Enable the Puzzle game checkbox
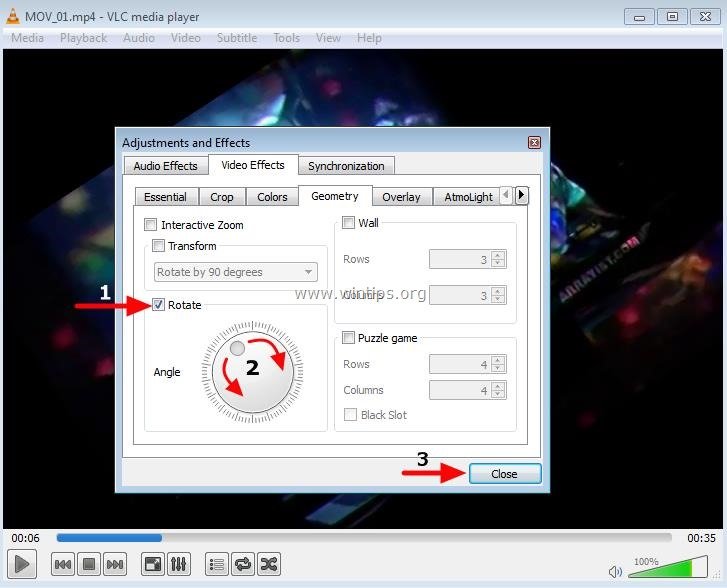The height and width of the screenshot is (588, 727). [x=348, y=338]
